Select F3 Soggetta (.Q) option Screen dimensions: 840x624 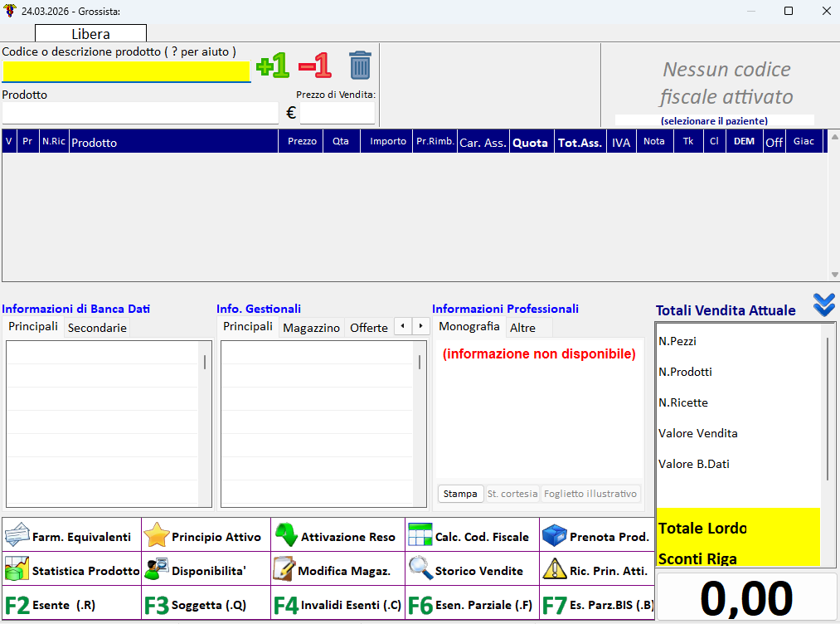[x=206, y=603]
